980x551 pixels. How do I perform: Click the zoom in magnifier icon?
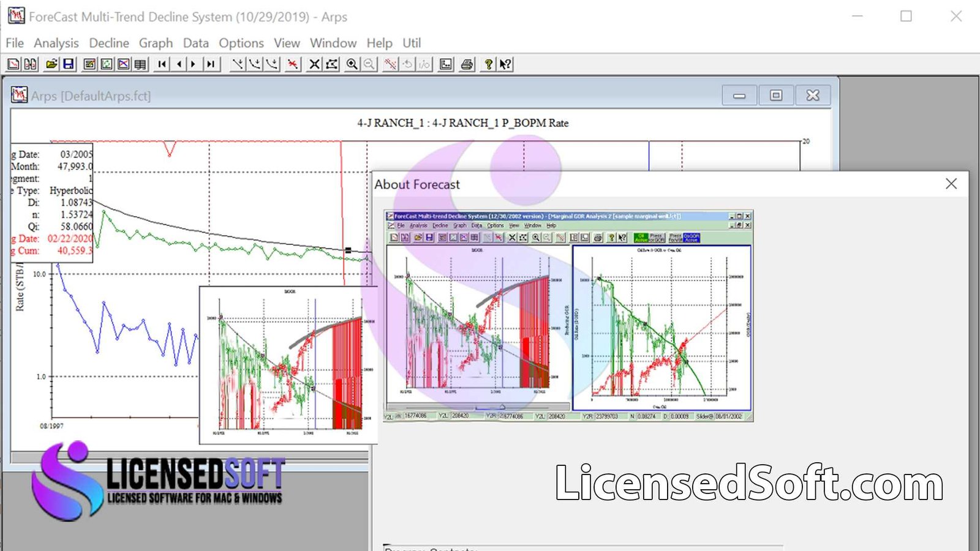coord(352,64)
